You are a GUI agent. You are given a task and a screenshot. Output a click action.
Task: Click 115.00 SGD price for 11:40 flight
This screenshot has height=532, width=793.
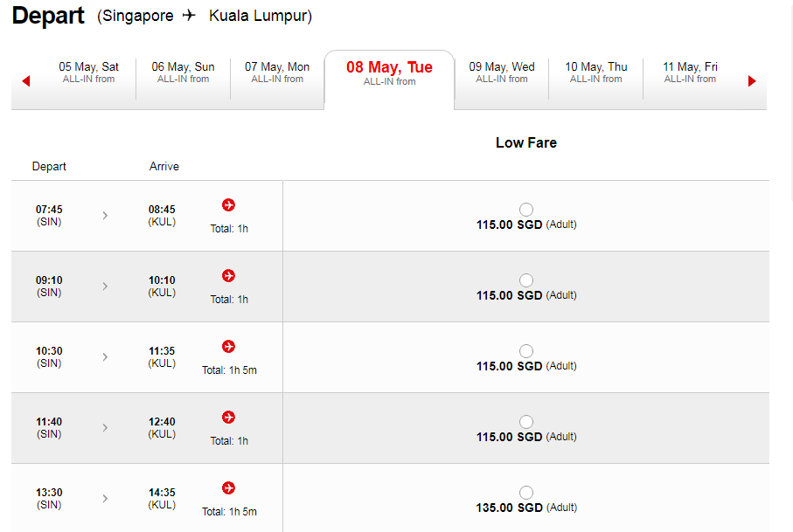pyautogui.click(x=509, y=437)
